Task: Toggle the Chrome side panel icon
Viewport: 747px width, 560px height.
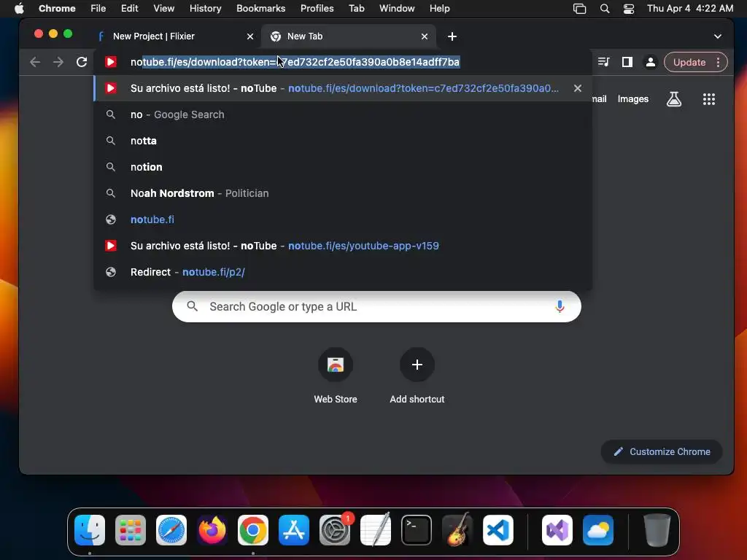Action: 627,62
